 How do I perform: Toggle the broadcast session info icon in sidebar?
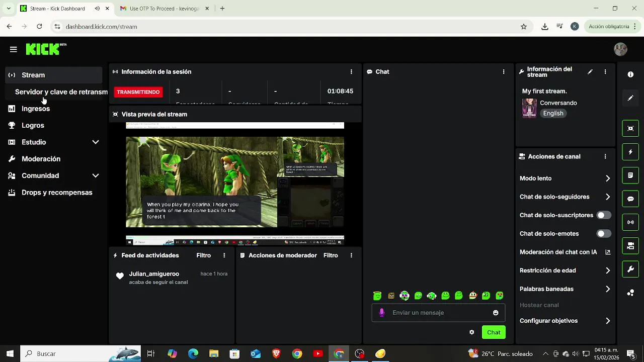tap(630, 222)
